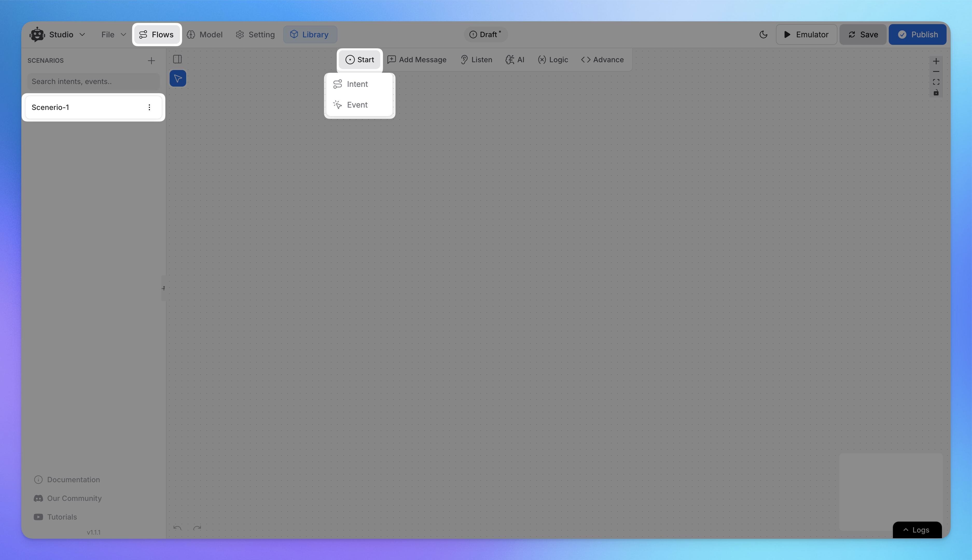Click the sidebar collapse handle

click(163, 288)
